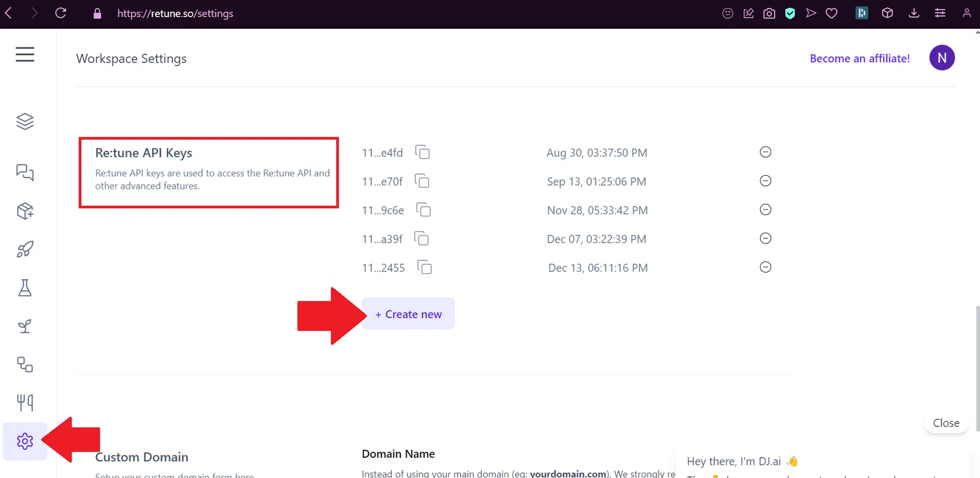980x478 pixels.
Task: Select the key text 11...e4fd
Action: click(x=382, y=153)
